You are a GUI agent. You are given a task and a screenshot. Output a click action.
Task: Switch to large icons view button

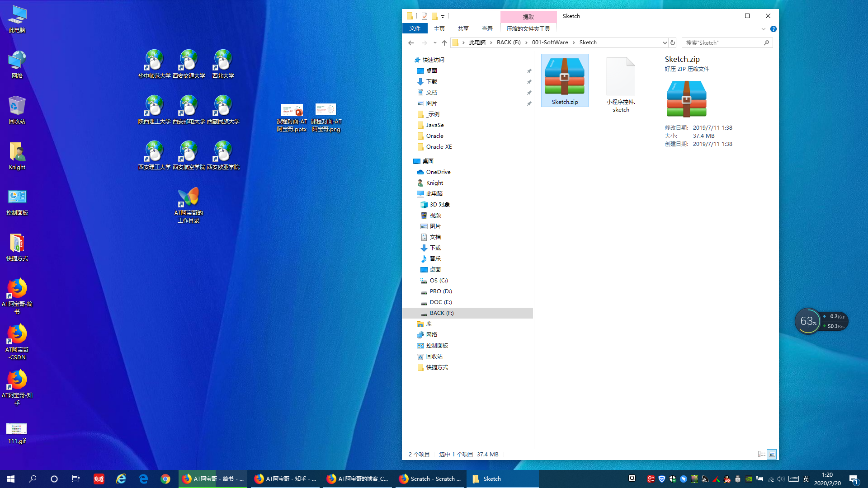point(772,454)
